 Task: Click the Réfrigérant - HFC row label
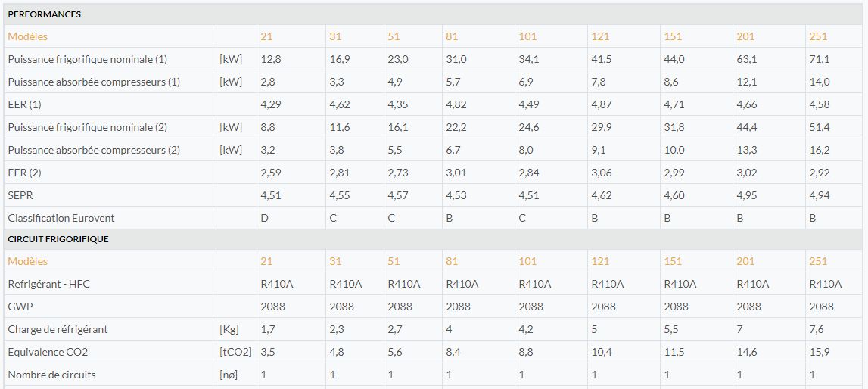(51, 284)
